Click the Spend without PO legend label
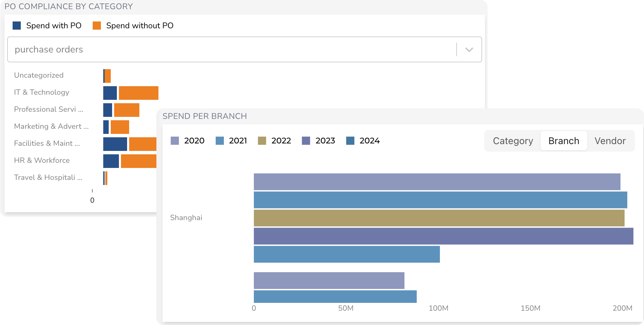Screen dimensions: 644x325 [x=140, y=26]
